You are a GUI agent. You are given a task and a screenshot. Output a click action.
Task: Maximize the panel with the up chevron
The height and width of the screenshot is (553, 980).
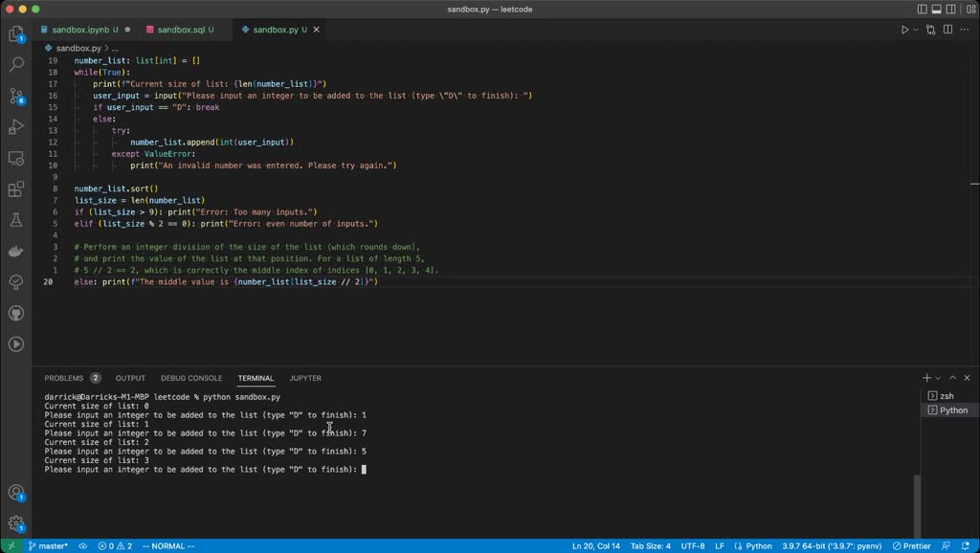[952, 378]
